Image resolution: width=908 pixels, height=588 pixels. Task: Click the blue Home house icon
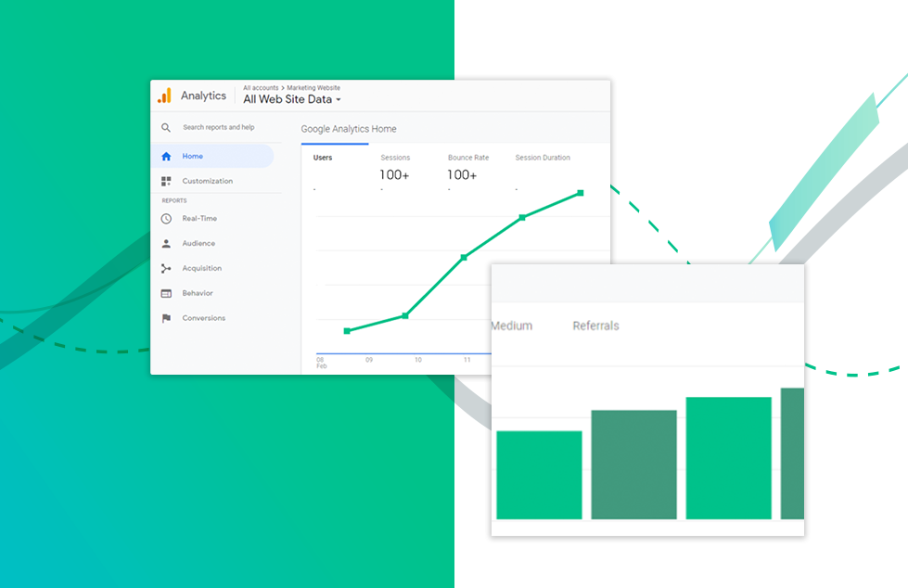(166, 157)
